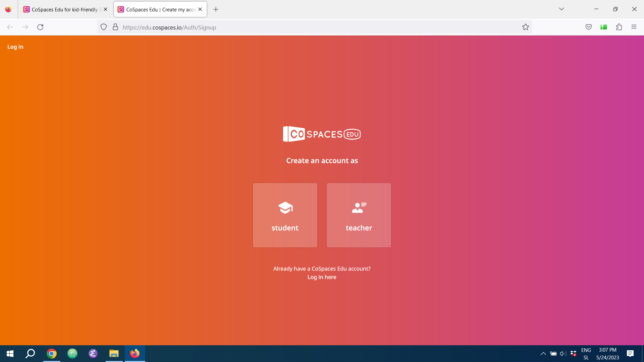644x362 pixels.
Task: Click the green extension icon in toolbar
Action: click(x=603, y=27)
